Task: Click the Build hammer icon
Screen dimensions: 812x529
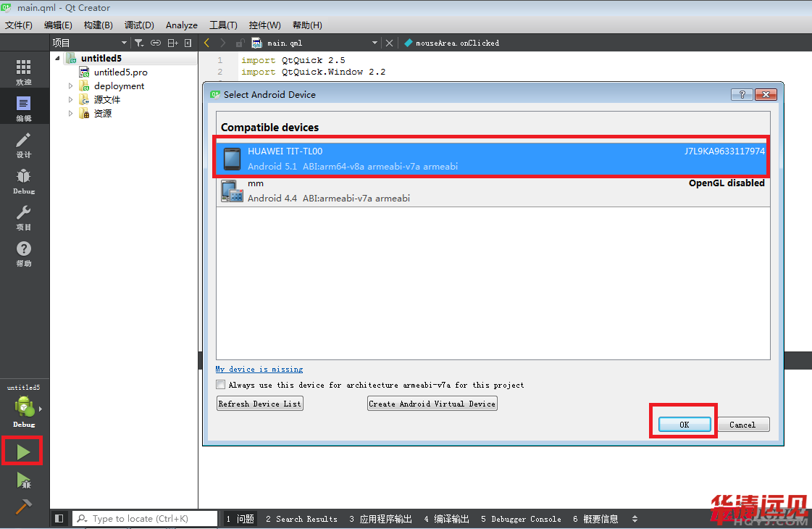Action: tap(23, 507)
